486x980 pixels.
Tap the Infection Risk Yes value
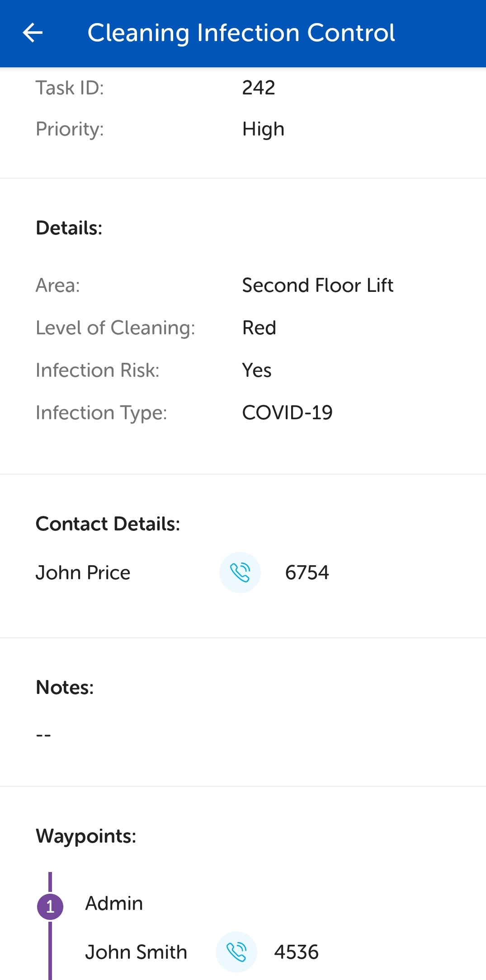(x=257, y=370)
